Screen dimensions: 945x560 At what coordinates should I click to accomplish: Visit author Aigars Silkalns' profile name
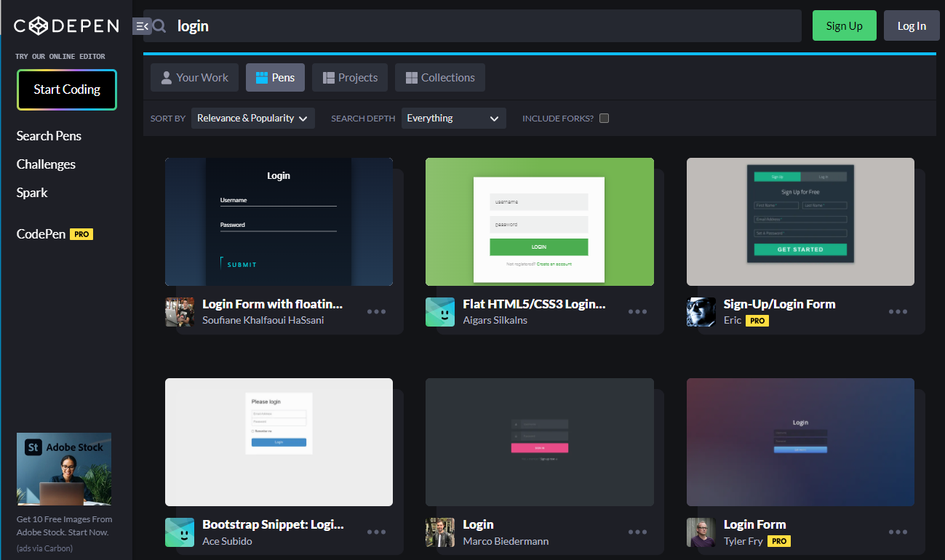tap(495, 320)
